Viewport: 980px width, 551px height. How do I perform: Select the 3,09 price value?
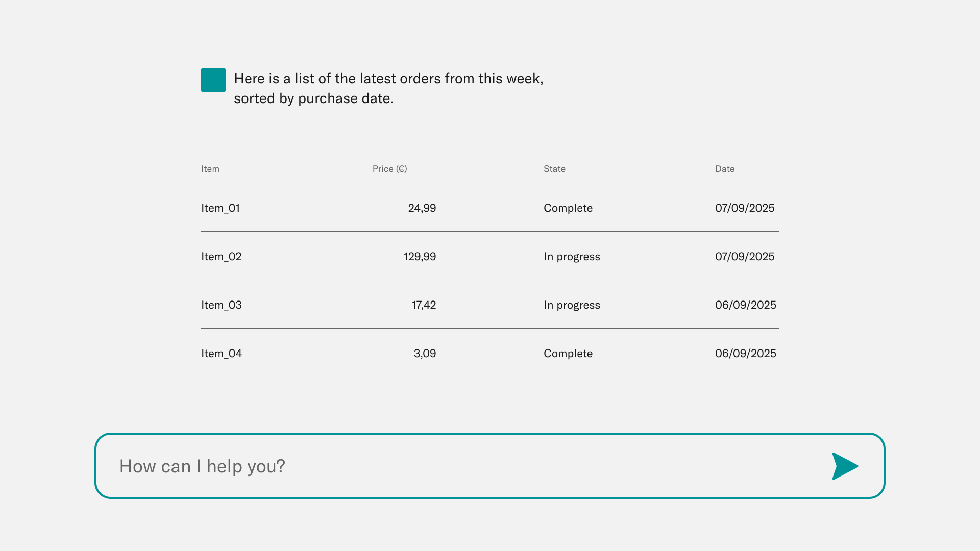click(425, 354)
